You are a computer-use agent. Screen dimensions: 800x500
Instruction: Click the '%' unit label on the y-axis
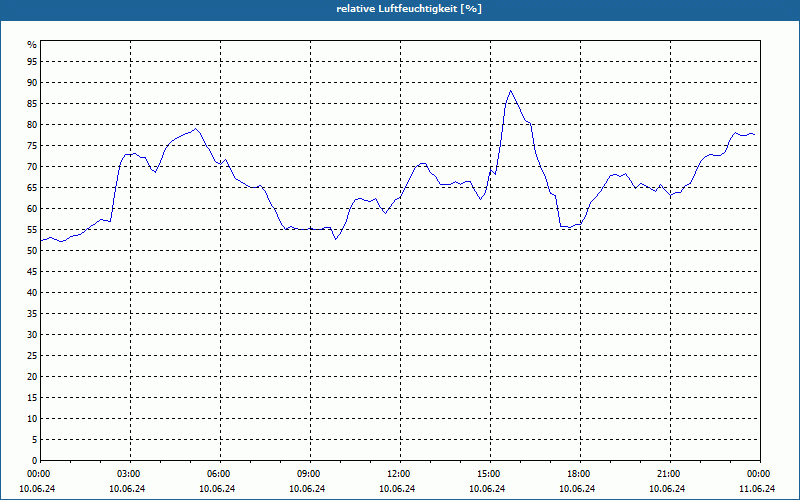(x=32, y=45)
